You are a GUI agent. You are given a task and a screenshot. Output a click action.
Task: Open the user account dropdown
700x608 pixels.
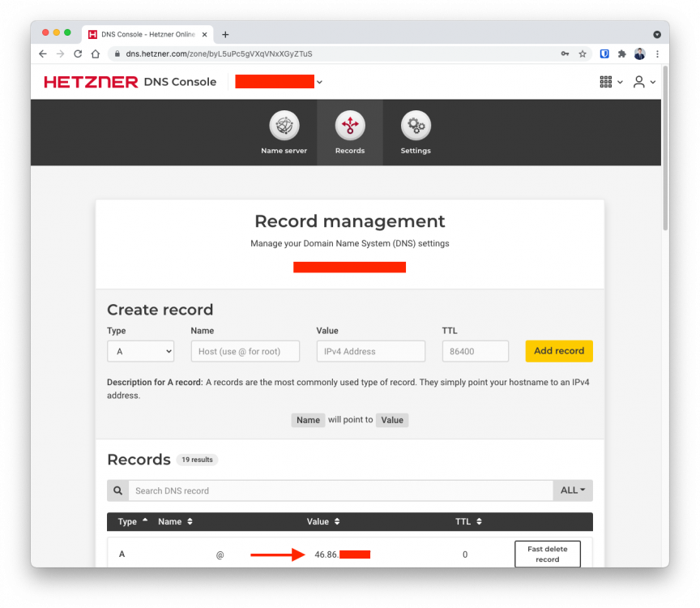[644, 82]
